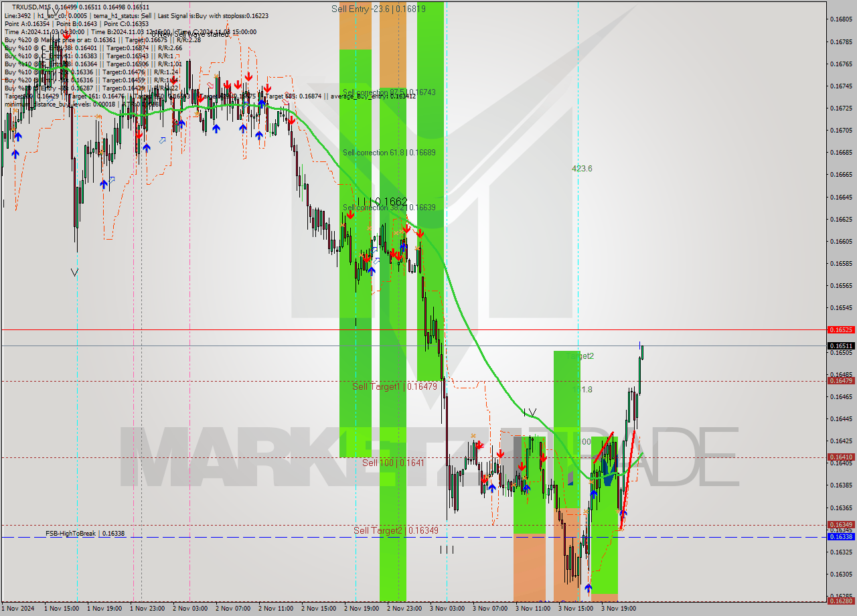
Task: Click the 0.16445 price axis label
Action: [x=842, y=418]
